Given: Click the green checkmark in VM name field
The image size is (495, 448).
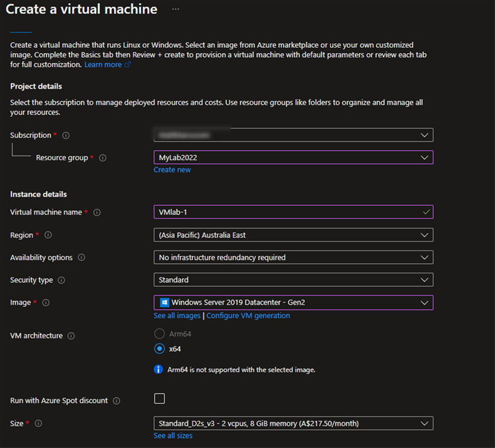Looking at the screenshot, I should point(426,212).
